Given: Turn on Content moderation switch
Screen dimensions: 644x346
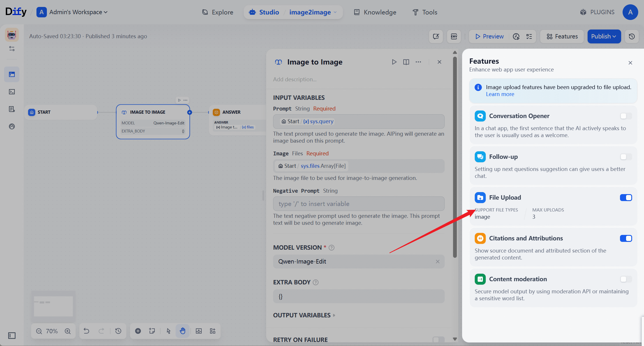Looking at the screenshot, I should click(x=626, y=279).
